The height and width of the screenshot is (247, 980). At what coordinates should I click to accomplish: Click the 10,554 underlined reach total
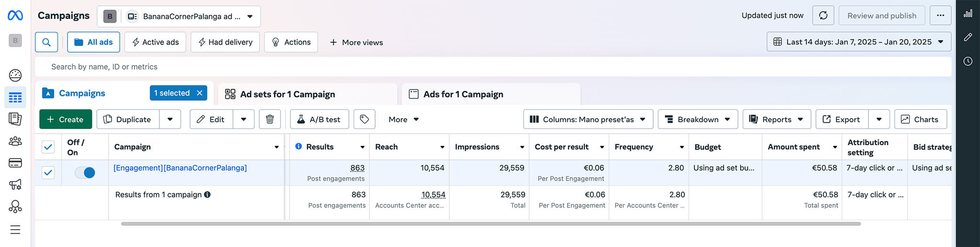(x=433, y=194)
